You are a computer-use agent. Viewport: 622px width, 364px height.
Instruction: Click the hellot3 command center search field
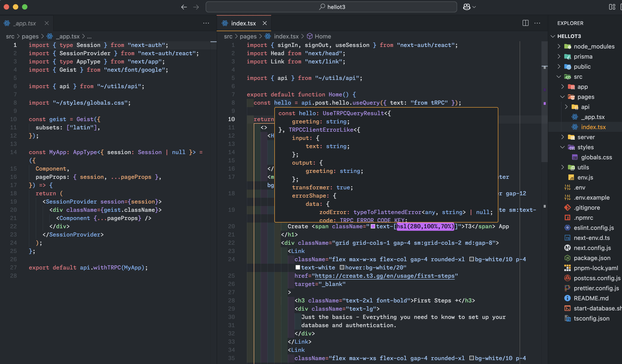[x=331, y=7]
